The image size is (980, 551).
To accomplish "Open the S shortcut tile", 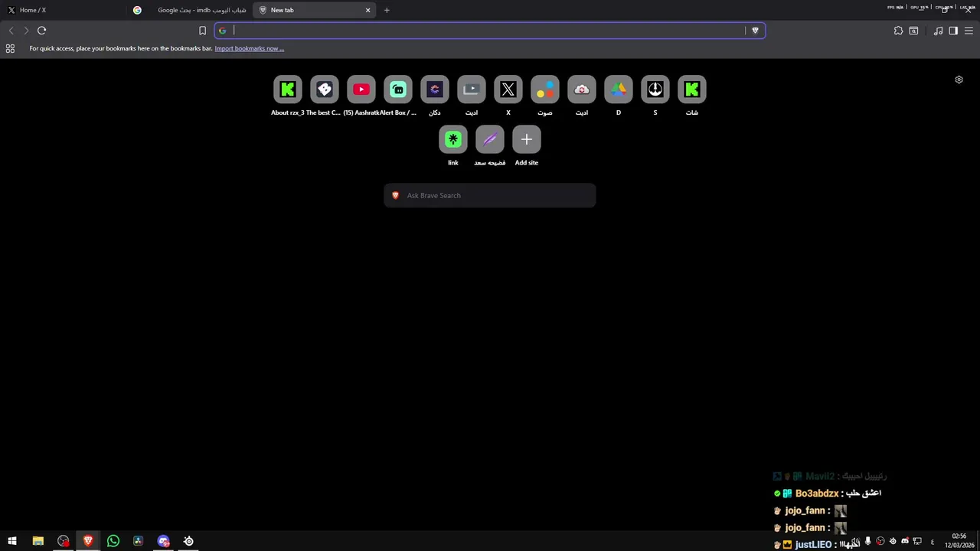I will [x=655, y=90].
